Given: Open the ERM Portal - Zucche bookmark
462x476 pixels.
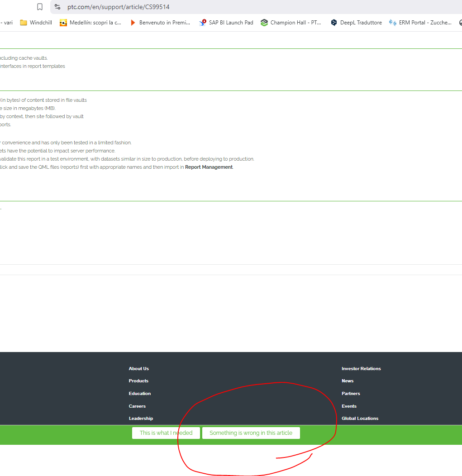Looking at the screenshot, I should click(420, 22).
